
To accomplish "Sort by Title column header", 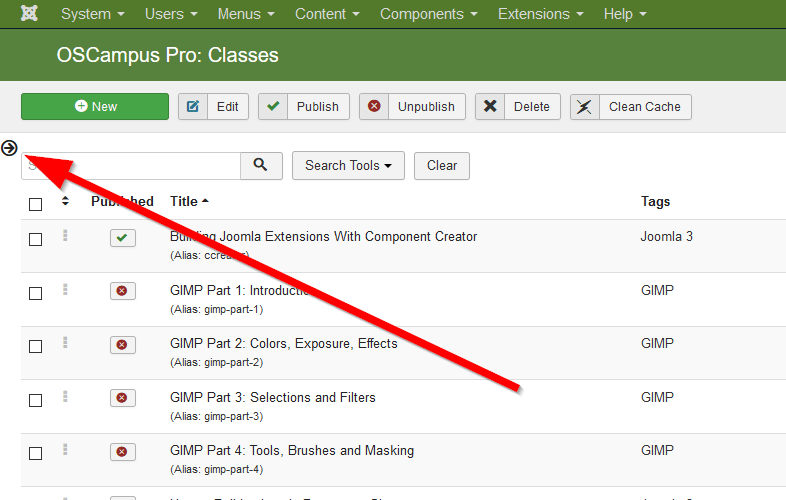I will (x=189, y=202).
